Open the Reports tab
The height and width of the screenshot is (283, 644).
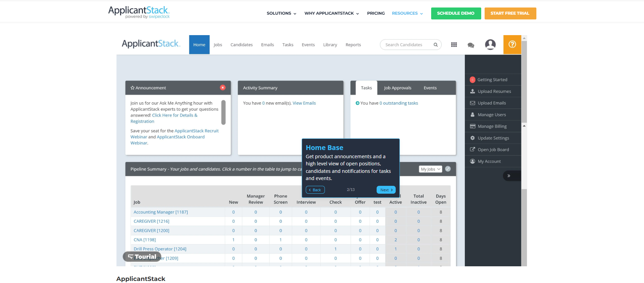pyautogui.click(x=353, y=45)
